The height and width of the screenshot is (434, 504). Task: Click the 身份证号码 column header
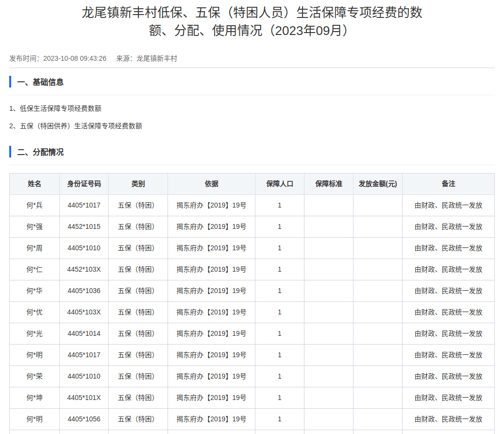84,184
